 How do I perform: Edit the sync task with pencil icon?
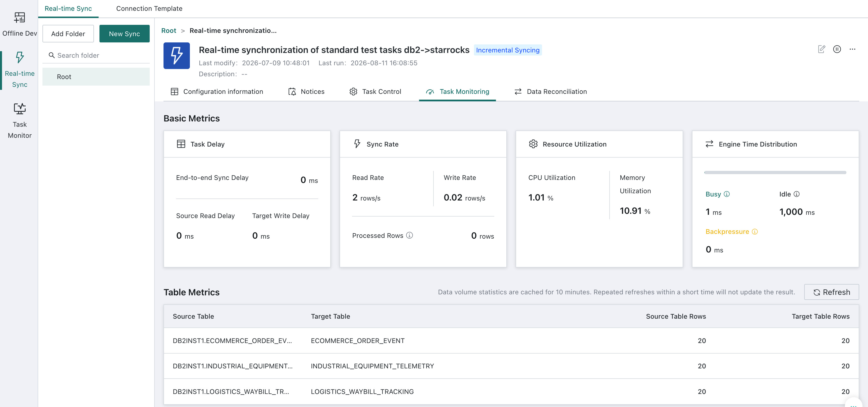click(822, 49)
